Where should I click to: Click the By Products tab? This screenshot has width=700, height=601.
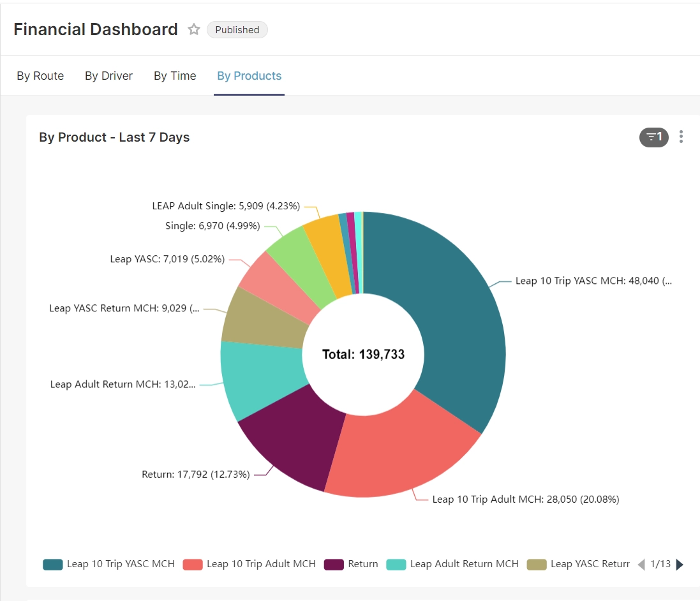click(x=249, y=76)
